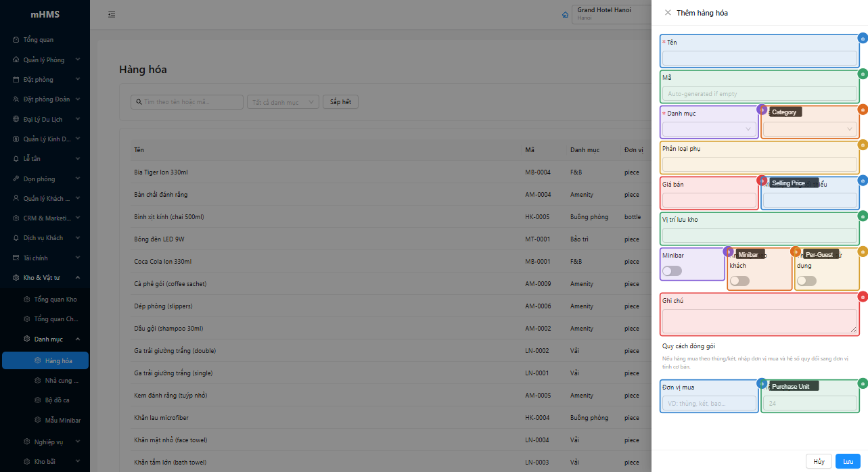This screenshot has width=868, height=472.
Task: Click the red badge icon on Ghi chú
Action: [863, 296]
